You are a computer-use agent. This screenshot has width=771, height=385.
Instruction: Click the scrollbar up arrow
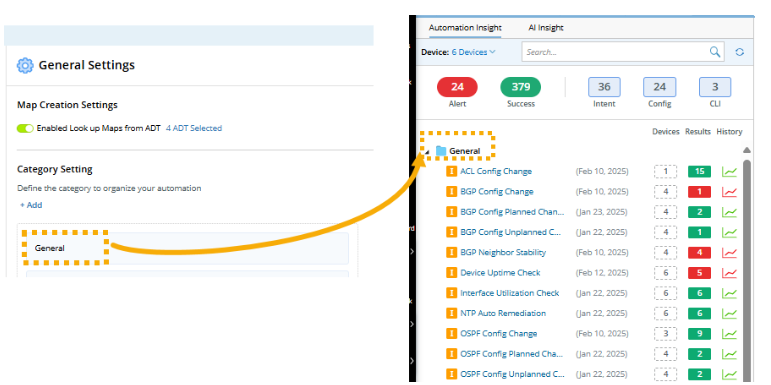click(746, 150)
